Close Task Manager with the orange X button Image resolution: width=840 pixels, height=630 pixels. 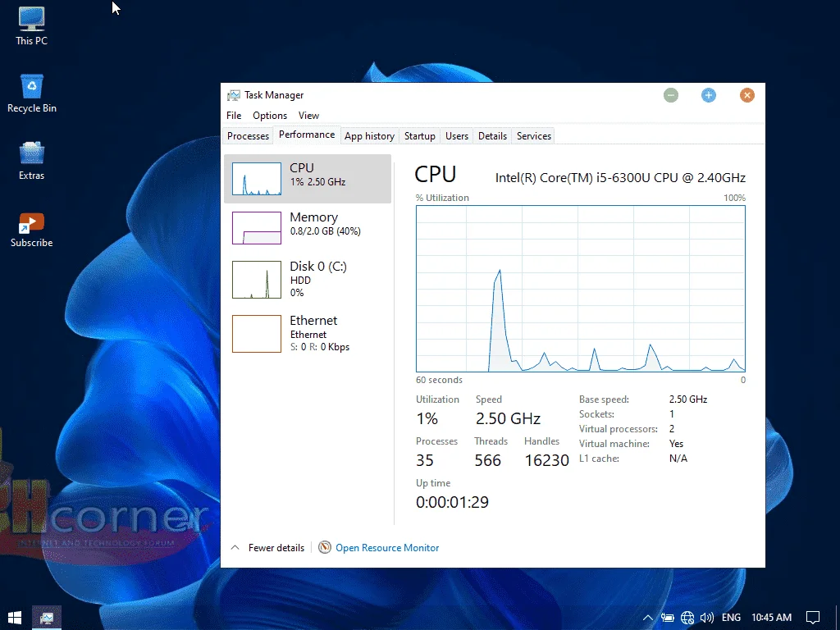746,95
